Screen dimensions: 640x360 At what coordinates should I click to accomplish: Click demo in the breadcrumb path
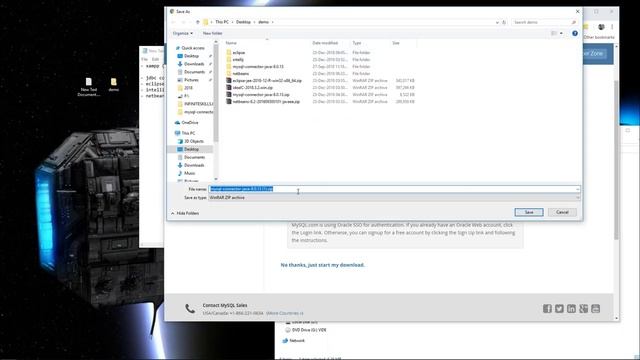[263, 22]
